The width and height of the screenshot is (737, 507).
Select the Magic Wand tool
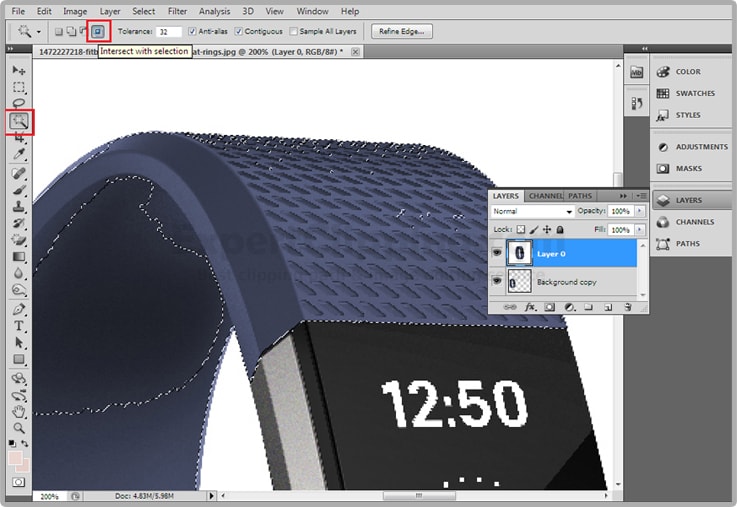pyautogui.click(x=19, y=122)
